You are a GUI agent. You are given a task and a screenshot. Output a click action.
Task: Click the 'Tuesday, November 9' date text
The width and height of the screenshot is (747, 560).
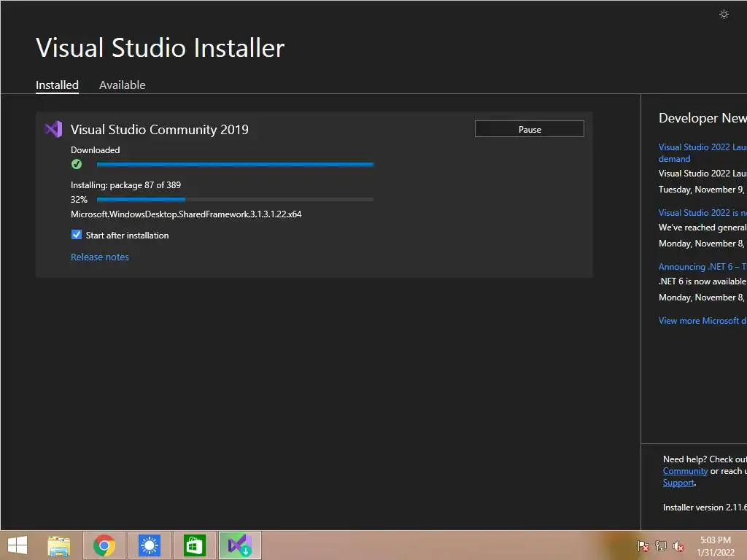[x=701, y=190]
